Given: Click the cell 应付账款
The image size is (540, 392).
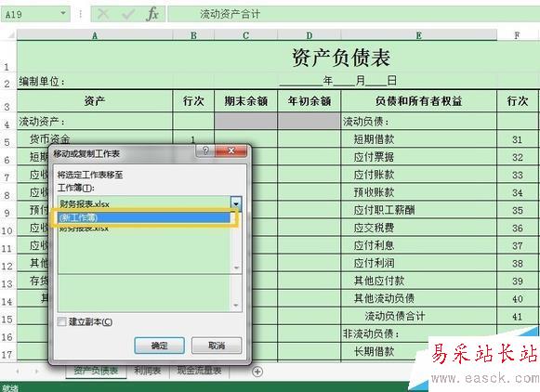Looking at the screenshot, I should (418, 175).
